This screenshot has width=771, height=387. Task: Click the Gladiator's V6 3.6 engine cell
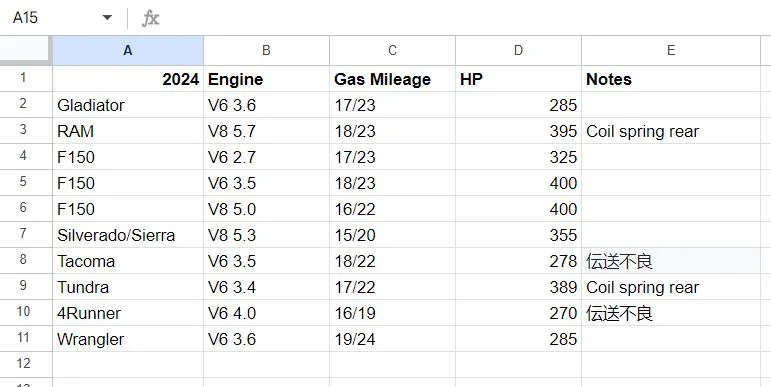(x=266, y=105)
